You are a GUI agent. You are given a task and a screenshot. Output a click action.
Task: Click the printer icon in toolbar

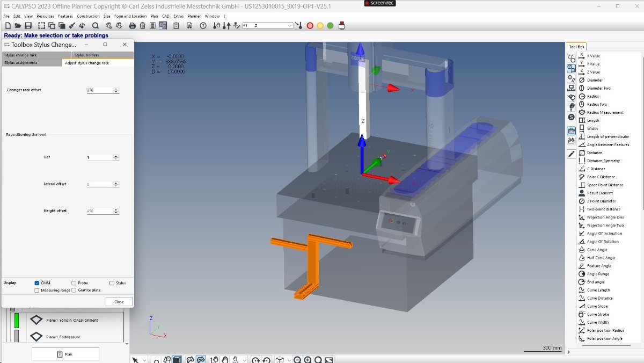[133, 25]
